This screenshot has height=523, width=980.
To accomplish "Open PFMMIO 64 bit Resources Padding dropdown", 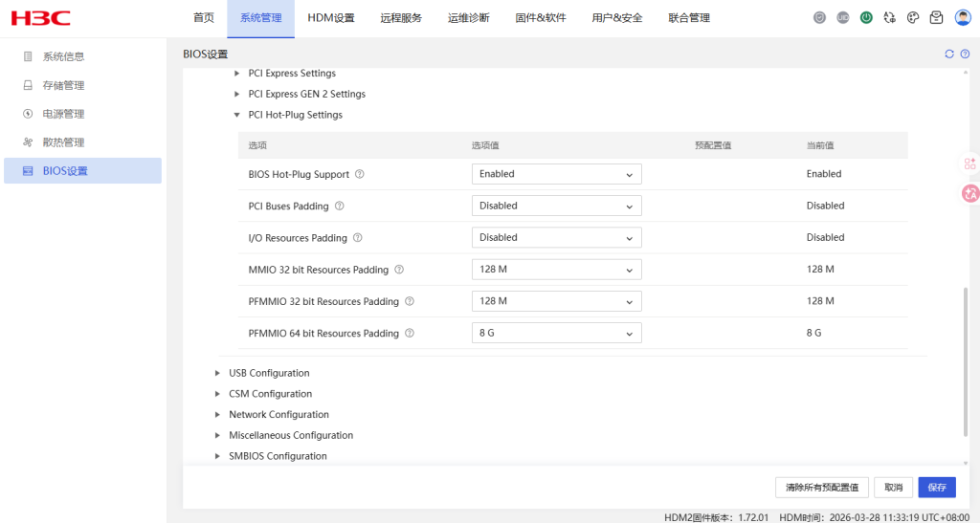I will tap(556, 334).
